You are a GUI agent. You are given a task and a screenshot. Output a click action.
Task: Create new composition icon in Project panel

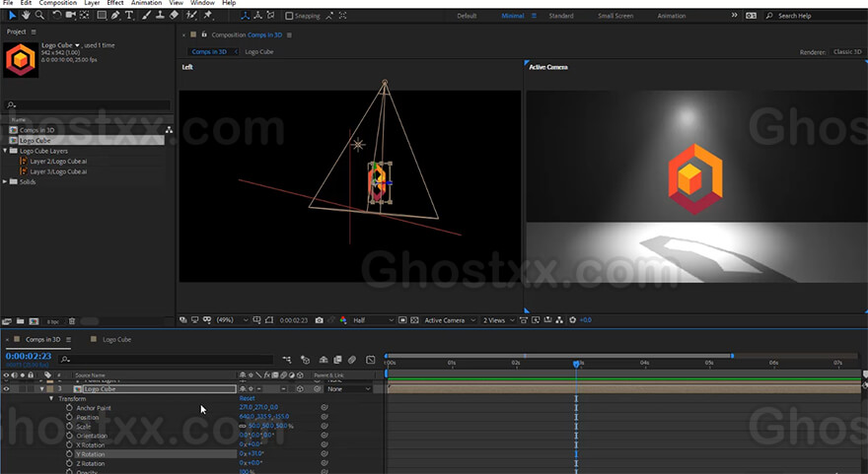(34, 321)
